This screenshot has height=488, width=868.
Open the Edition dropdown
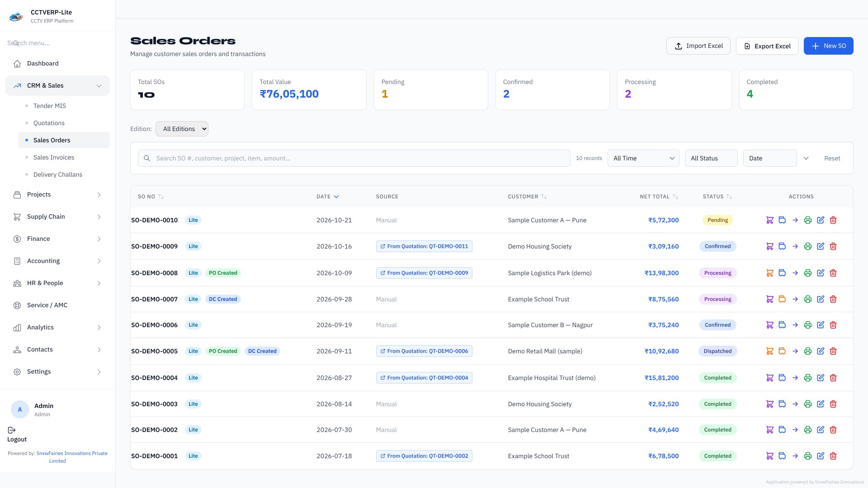point(182,129)
